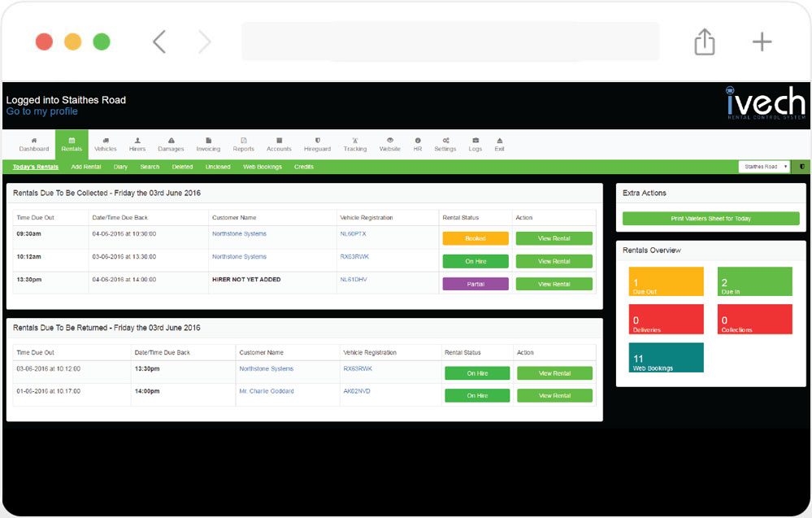Screen dimensions: 812x518
Task: Open the Tracking navigation icon
Action: pyautogui.click(x=355, y=141)
